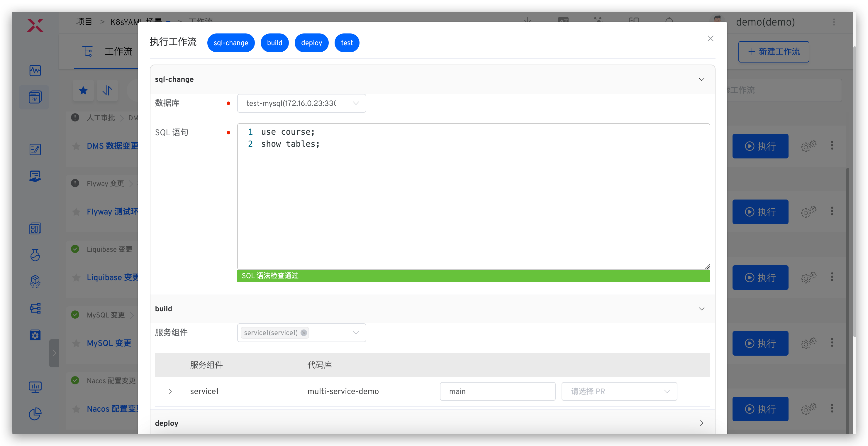This screenshot has width=868, height=446.
Task: Click the star favorites filter button
Action: (83, 90)
